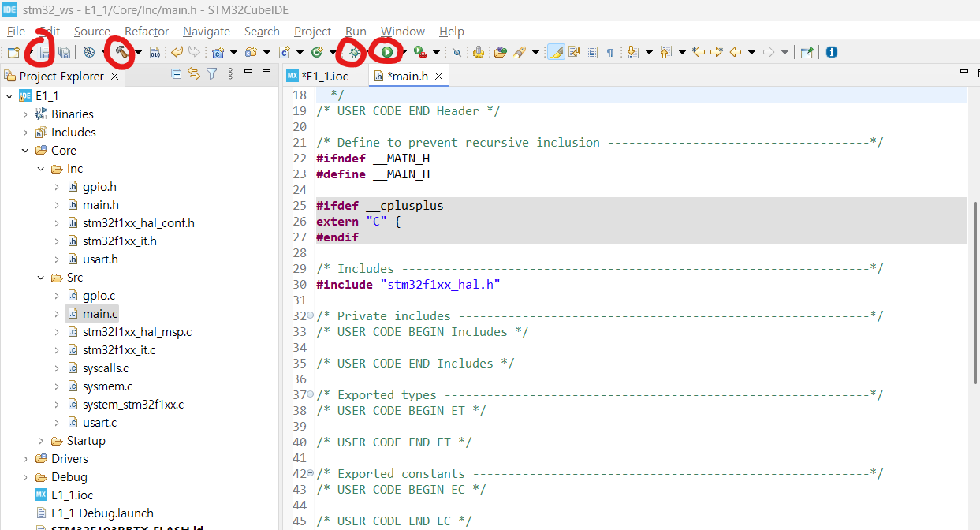980x530 pixels.
Task: Toggle Skip All Breakpoints icon
Action: pyautogui.click(x=456, y=52)
